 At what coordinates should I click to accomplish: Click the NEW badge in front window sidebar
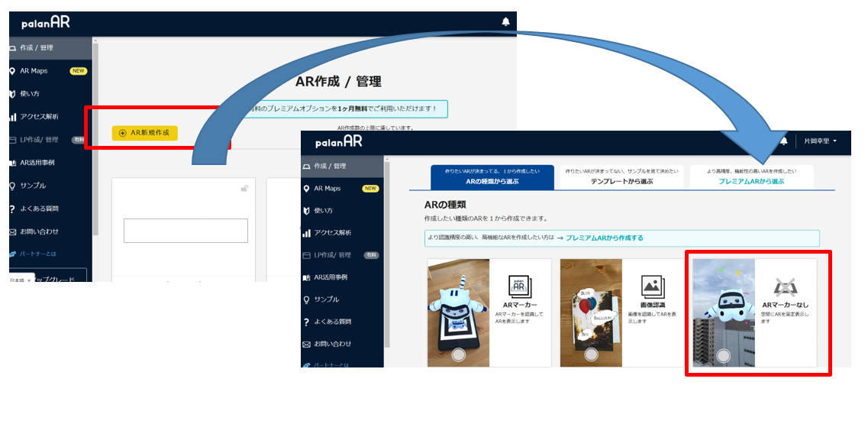pos(370,188)
